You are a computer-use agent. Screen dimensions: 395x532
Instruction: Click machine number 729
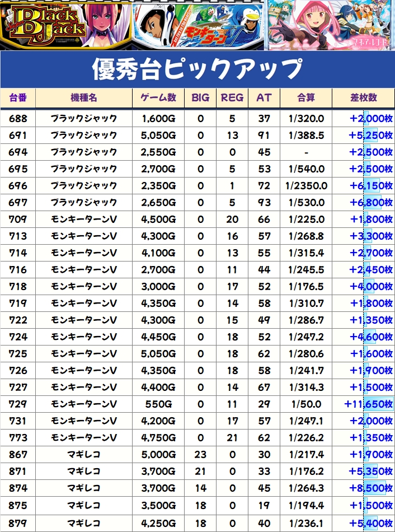(18, 404)
